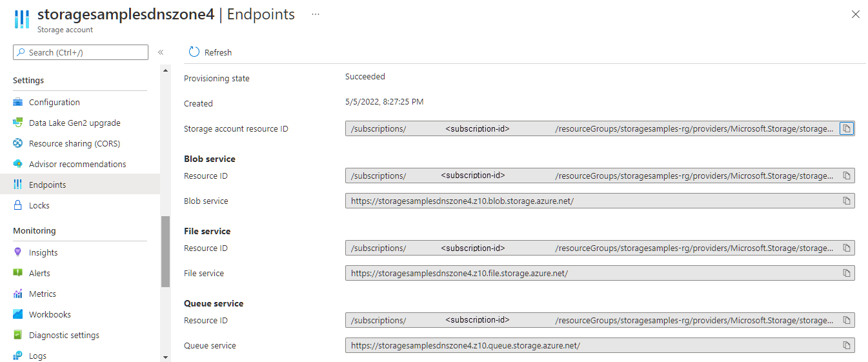Open the ellipsis more options menu
Screen dimensions: 868x362
pos(316,14)
